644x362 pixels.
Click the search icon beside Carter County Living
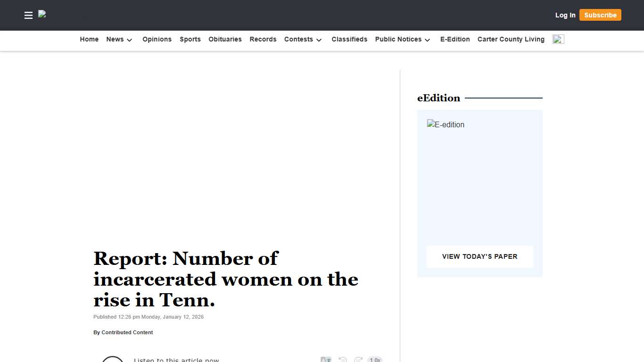558,39
